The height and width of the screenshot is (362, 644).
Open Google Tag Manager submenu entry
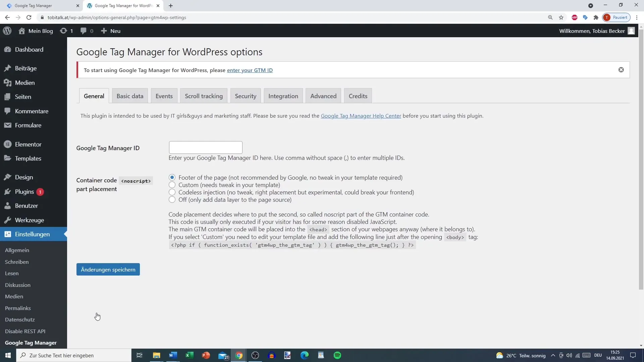(31, 343)
